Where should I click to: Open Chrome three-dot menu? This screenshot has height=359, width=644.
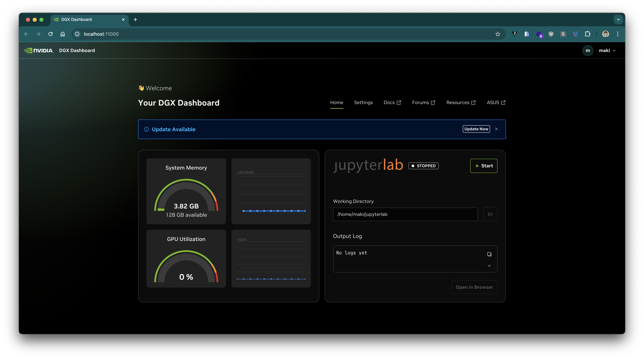(x=618, y=34)
